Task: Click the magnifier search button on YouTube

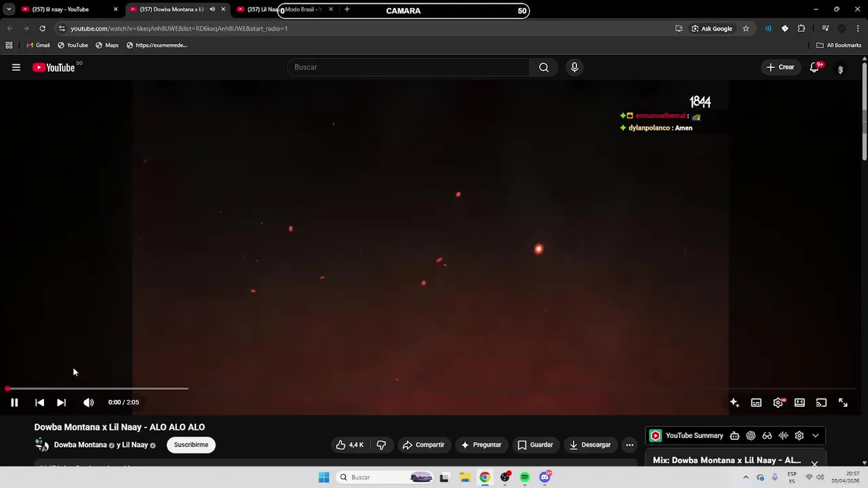Action: [544, 67]
